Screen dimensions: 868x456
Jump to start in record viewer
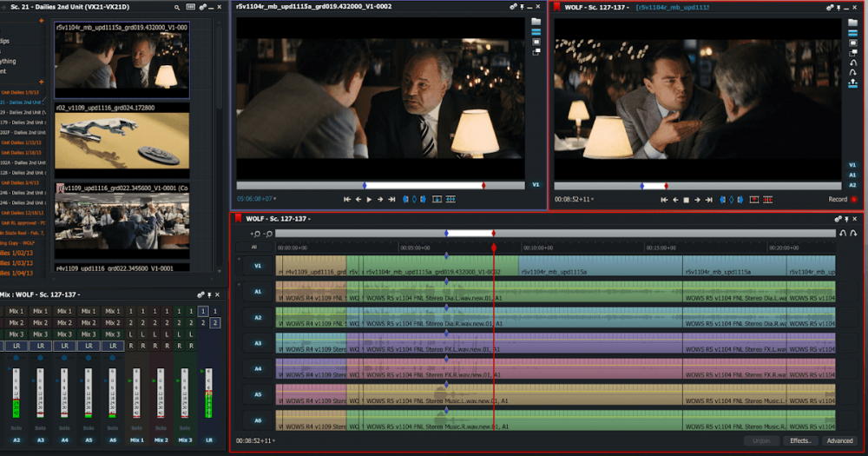coord(664,200)
